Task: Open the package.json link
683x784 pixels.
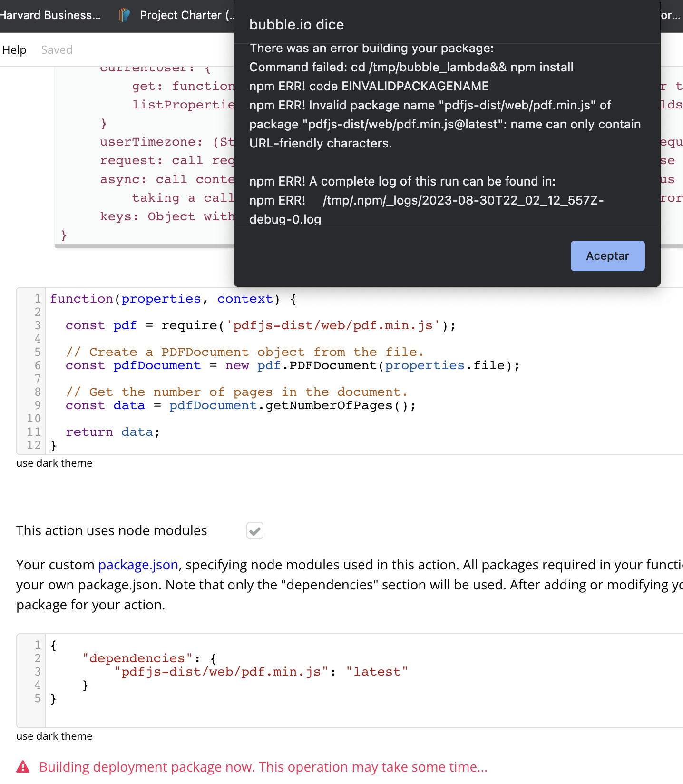Action: [x=138, y=565]
